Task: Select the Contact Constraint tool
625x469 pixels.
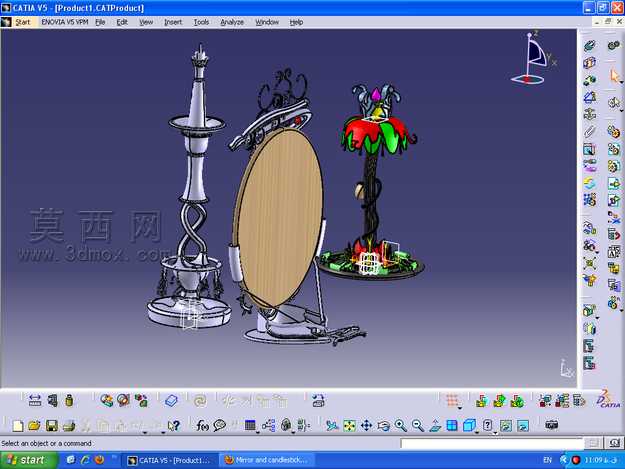Action: pyautogui.click(x=590, y=63)
